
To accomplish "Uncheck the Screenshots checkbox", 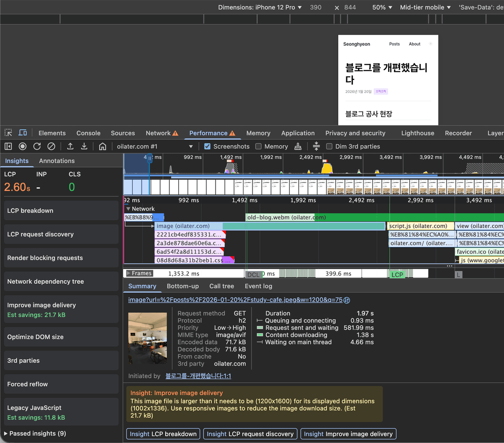I will point(208,147).
